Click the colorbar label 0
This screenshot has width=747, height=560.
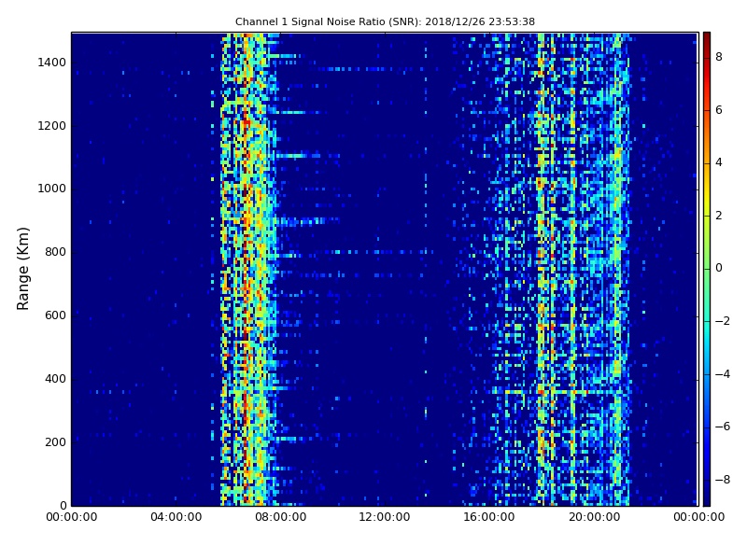click(719, 268)
